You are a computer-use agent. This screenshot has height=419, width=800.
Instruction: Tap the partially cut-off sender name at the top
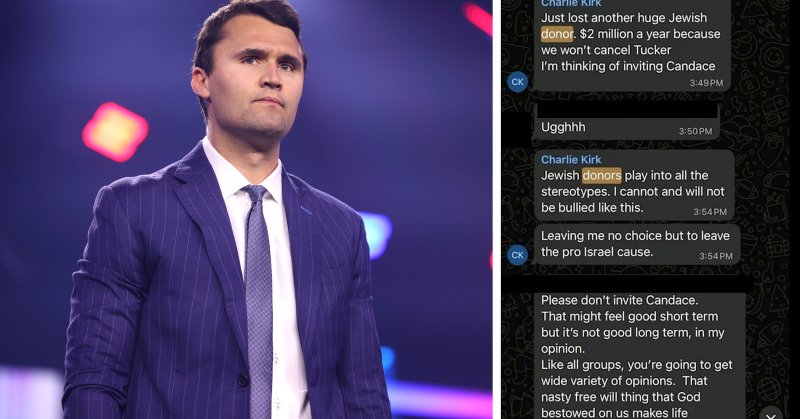[x=571, y=3]
